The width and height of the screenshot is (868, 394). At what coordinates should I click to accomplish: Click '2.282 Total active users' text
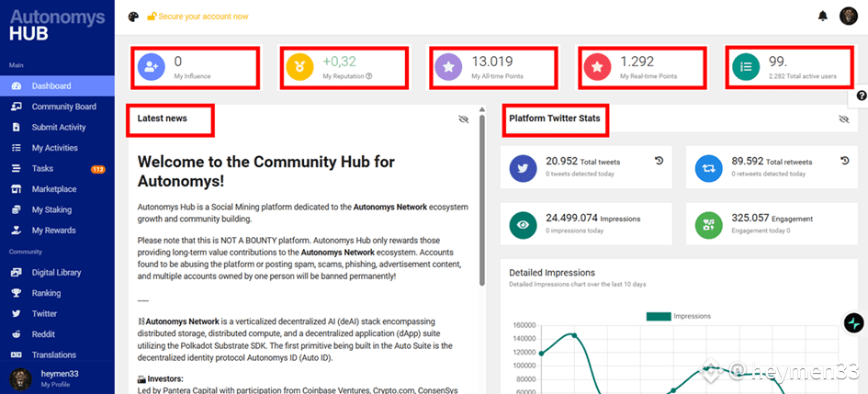[x=803, y=76]
